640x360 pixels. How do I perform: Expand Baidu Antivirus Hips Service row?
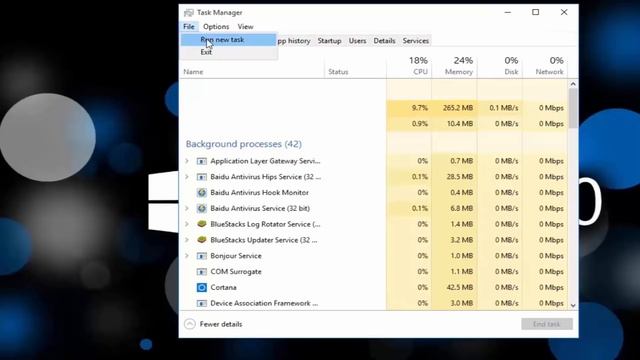(187, 177)
